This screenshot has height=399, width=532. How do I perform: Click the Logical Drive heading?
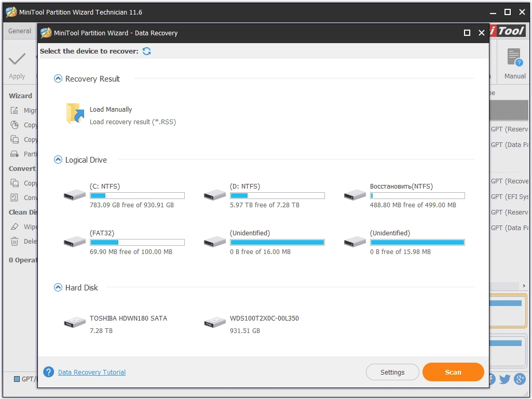[86, 159]
